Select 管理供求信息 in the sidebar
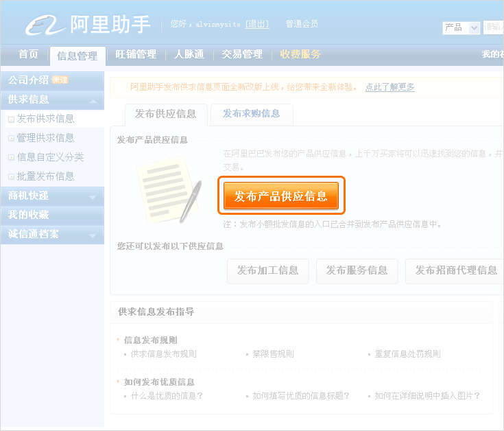Screen dimensions: 504x431 coord(46,138)
